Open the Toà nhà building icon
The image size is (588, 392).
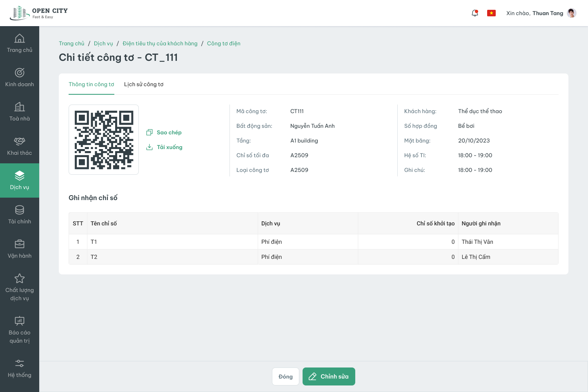pyautogui.click(x=20, y=107)
